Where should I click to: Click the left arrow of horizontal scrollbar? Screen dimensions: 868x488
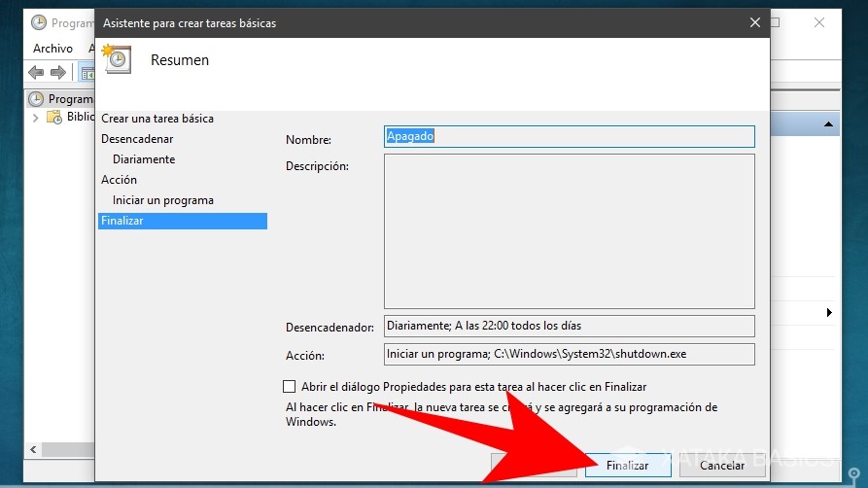(34, 450)
